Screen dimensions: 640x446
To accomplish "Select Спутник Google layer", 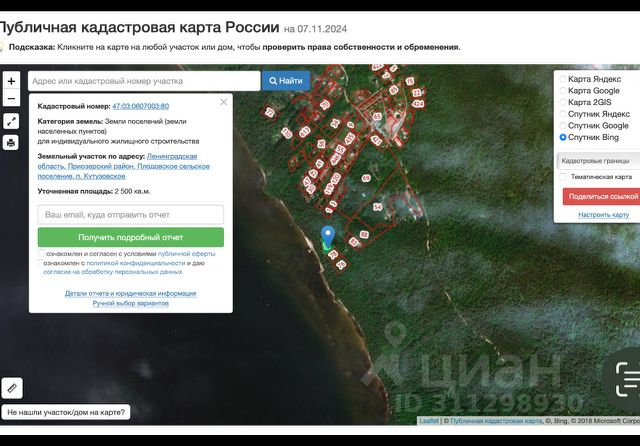I will point(562,126).
